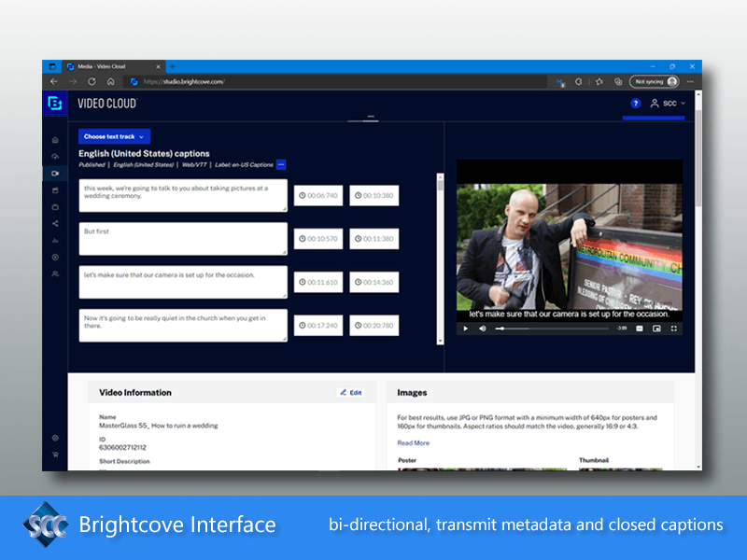Click the browser home icon
This screenshot has height=560, width=747.
(110, 82)
